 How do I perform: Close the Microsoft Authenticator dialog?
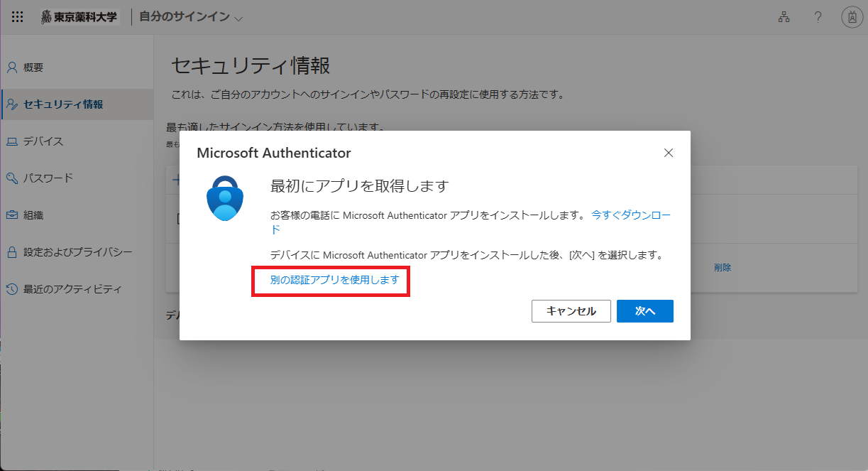coord(668,152)
